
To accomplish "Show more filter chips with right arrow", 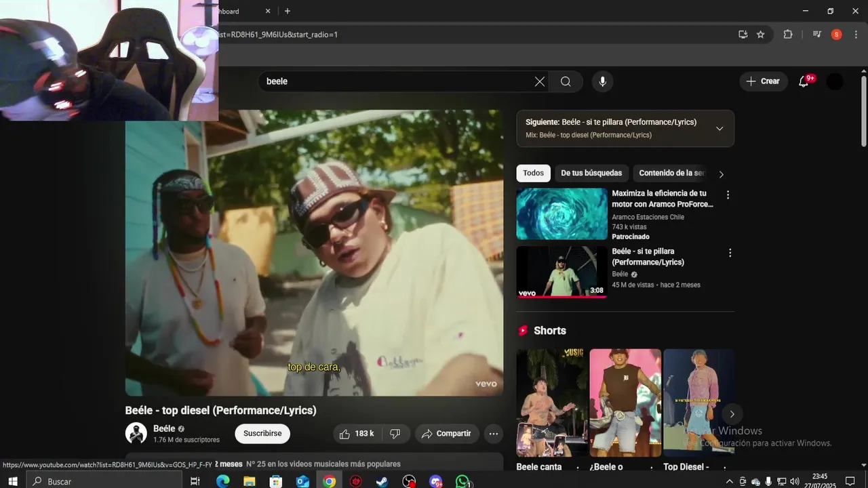I will coord(721,174).
